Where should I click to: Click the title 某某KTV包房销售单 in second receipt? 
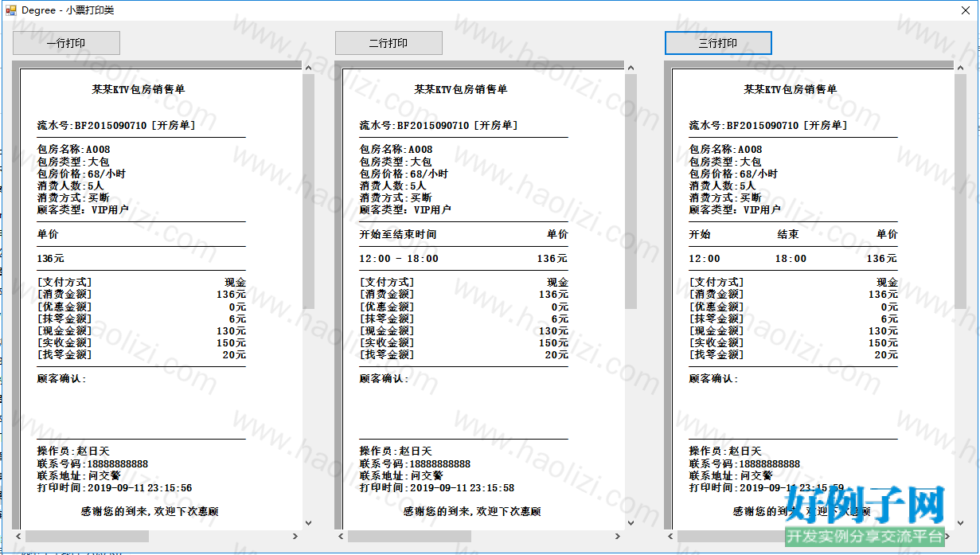pyautogui.click(x=461, y=90)
